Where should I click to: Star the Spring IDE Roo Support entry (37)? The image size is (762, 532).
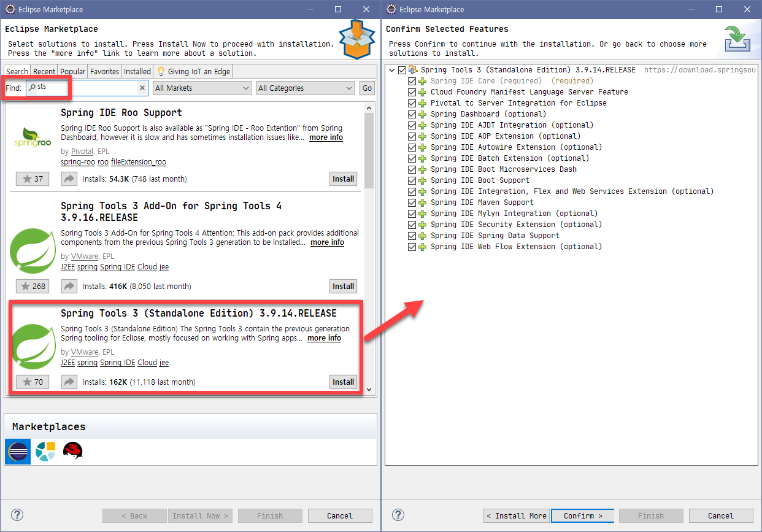pyautogui.click(x=32, y=179)
